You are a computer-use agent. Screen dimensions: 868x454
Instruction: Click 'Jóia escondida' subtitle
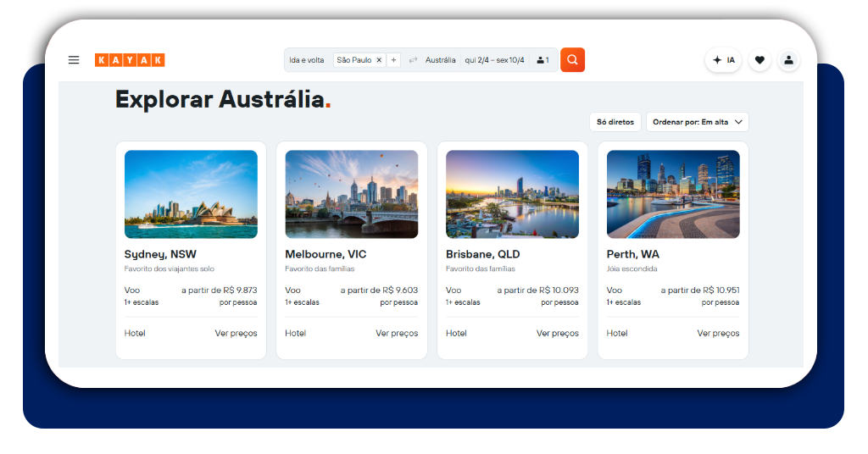pos(632,269)
